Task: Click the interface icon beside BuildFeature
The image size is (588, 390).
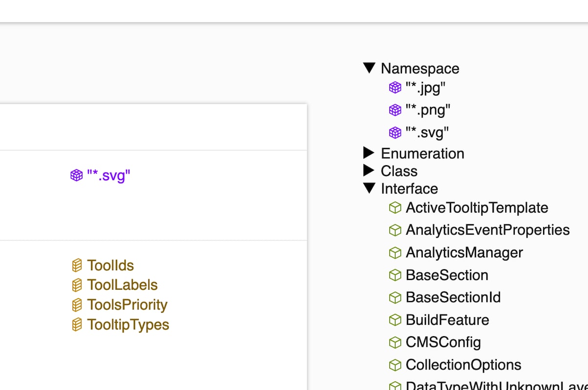Action: coord(395,321)
